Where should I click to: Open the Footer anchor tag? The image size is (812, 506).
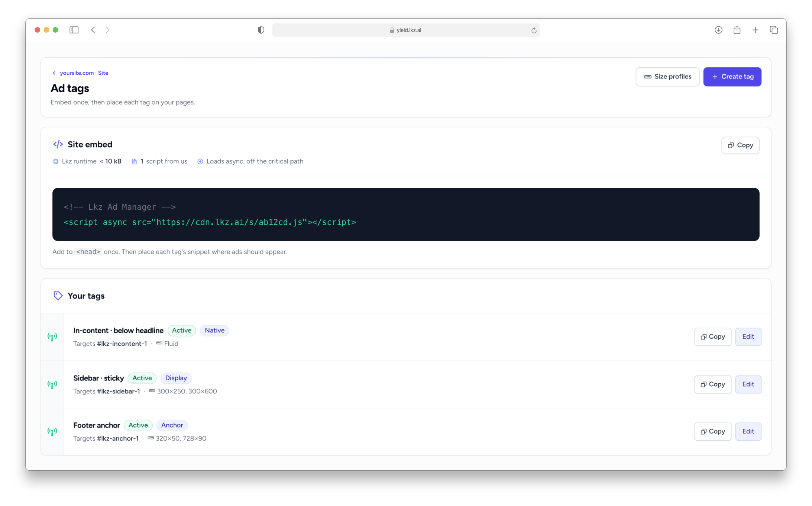tap(97, 425)
